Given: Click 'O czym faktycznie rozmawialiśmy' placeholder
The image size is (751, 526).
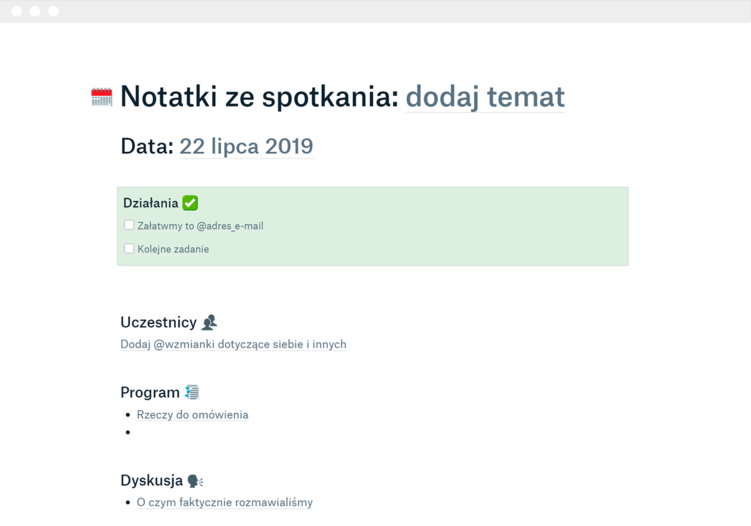Looking at the screenshot, I should [224, 503].
